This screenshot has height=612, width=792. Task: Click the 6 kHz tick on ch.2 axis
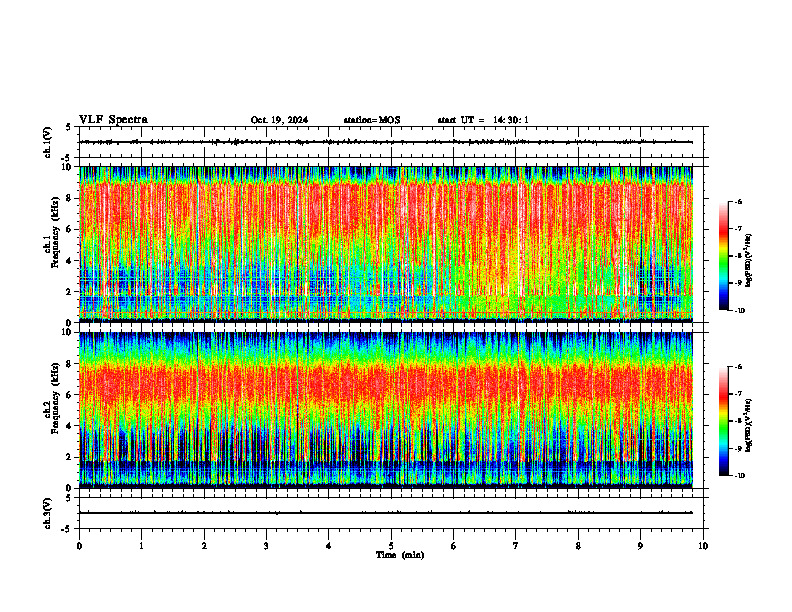pos(70,395)
